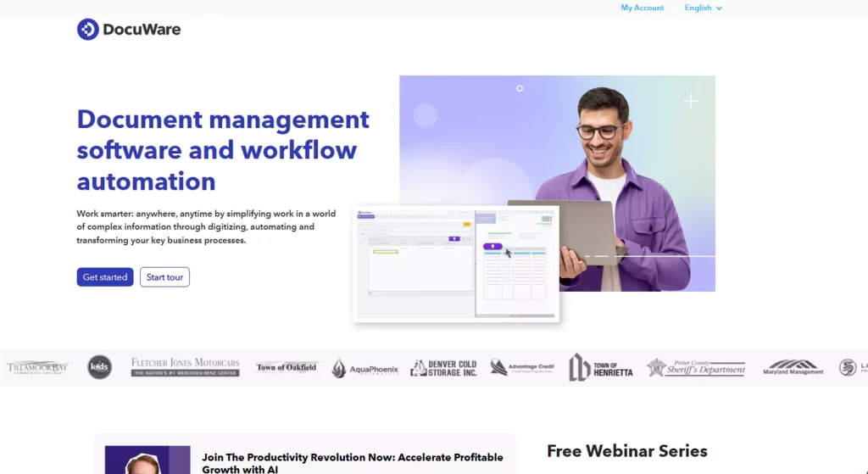Image resolution: width=868 pixels, height=474 pixels.
Task: Click the Maryland Management logo
Action: (793, 367)
